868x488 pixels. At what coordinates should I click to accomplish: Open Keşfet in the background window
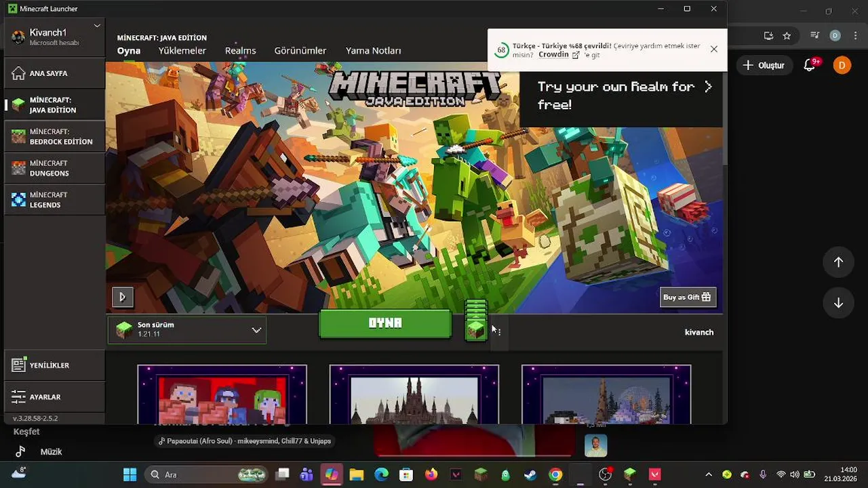click(26, 432)
